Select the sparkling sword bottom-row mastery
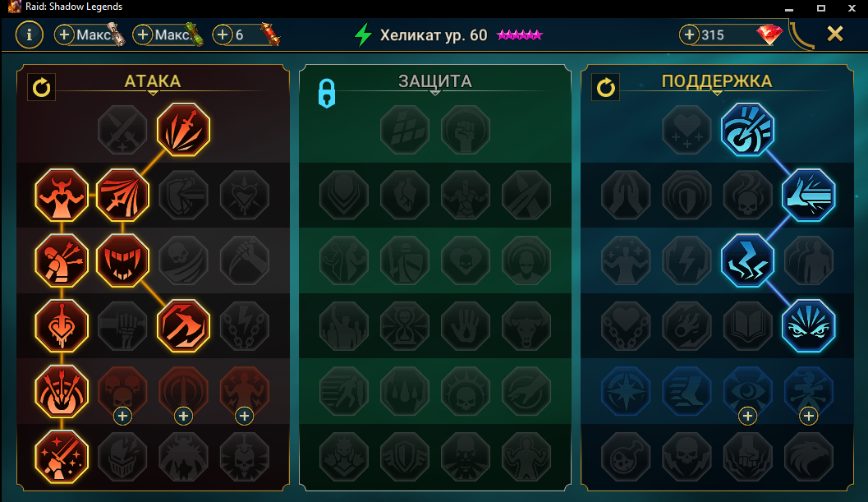Image resolution: width=868 pixels, height=502 pixels. (62, 457)
